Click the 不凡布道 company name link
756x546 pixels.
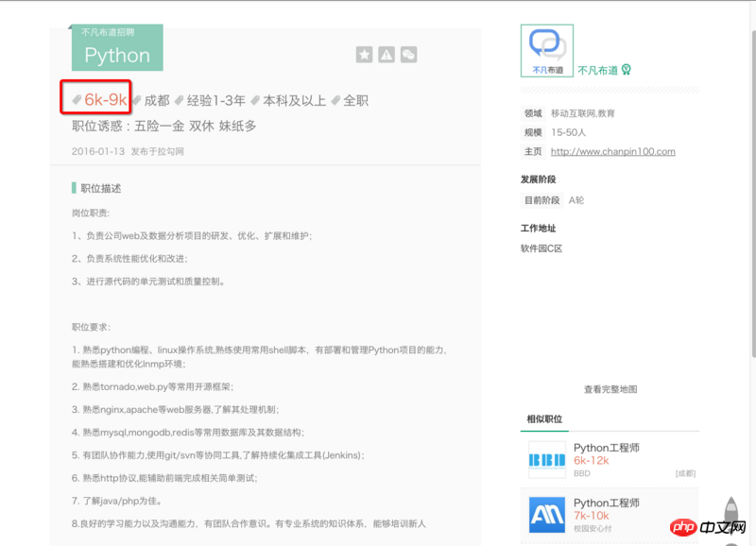click(597, 70)
